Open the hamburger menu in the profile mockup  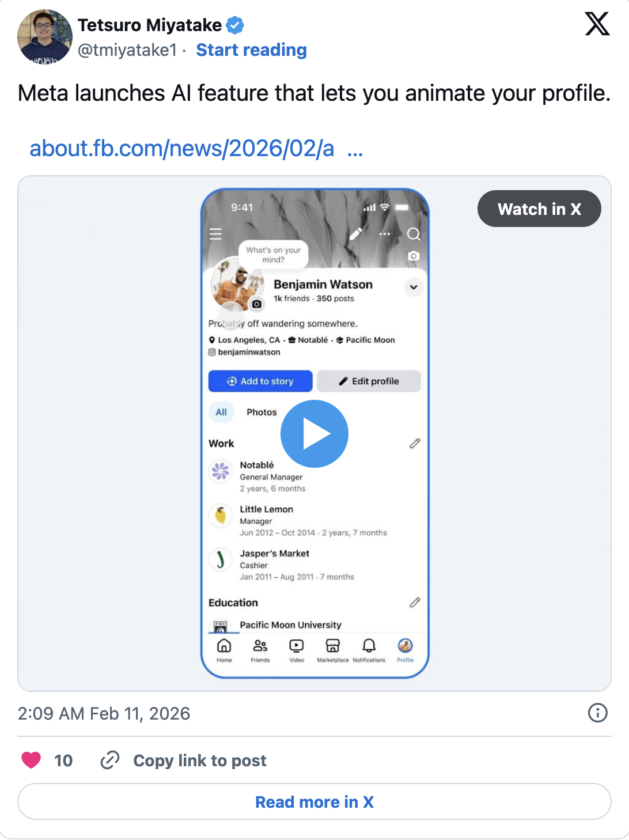point(215,234)
